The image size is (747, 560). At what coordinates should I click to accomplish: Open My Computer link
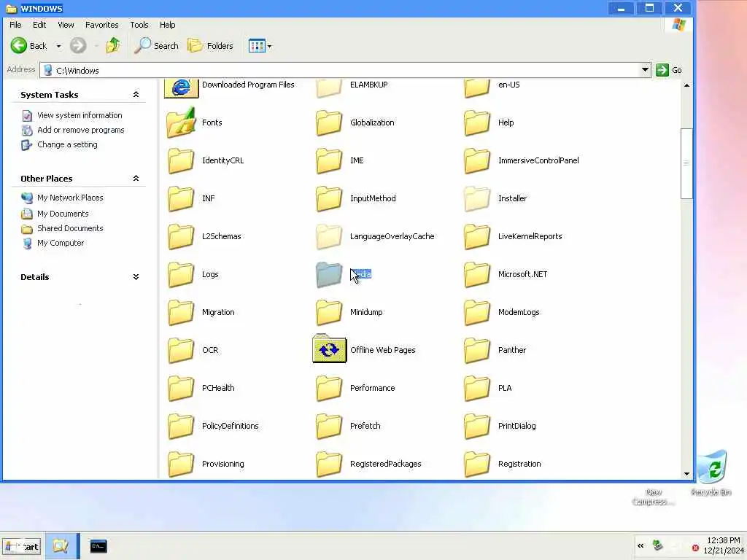pyautogui.click(x=61, y=243)
